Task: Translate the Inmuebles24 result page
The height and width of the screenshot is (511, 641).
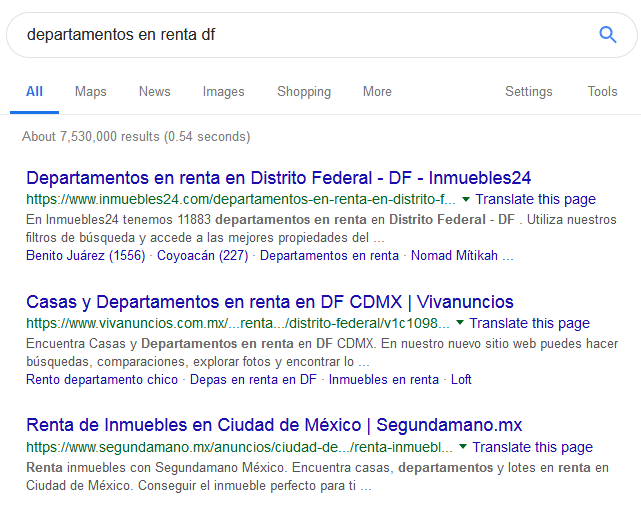Action: click(535, 200)
